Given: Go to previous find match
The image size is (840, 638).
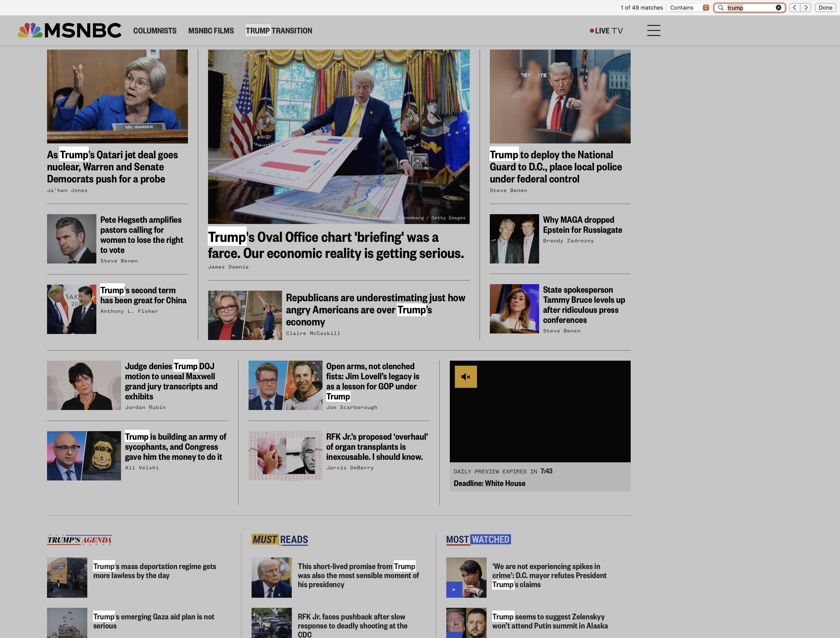Looking at the screenshot, I should pyautogui.click(x=794, y=8).
